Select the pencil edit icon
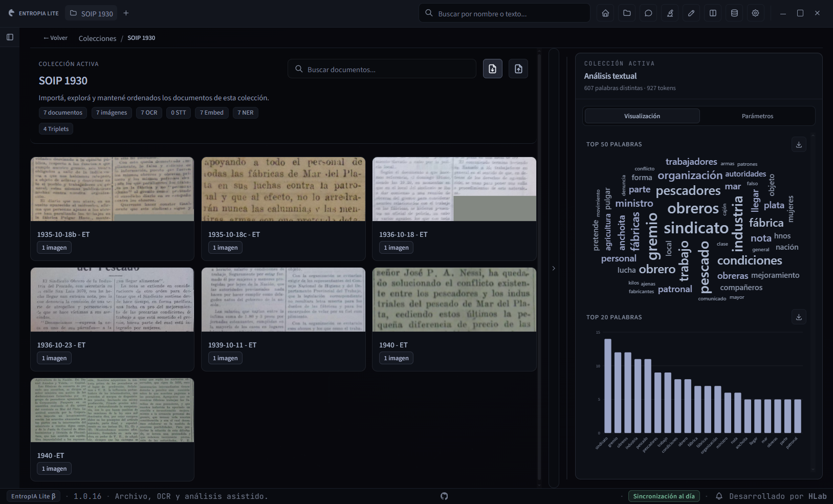The width and height of the screenshot is (833, 504). [691, 13]
